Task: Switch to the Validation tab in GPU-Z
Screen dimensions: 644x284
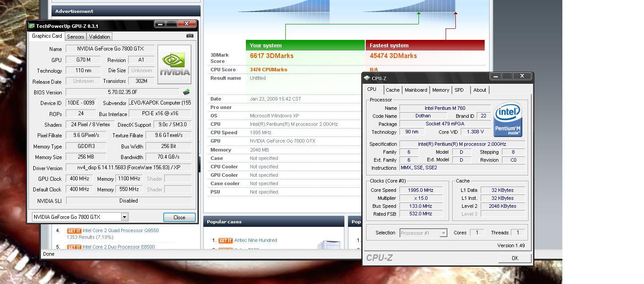Action: (x=99, y=37)
